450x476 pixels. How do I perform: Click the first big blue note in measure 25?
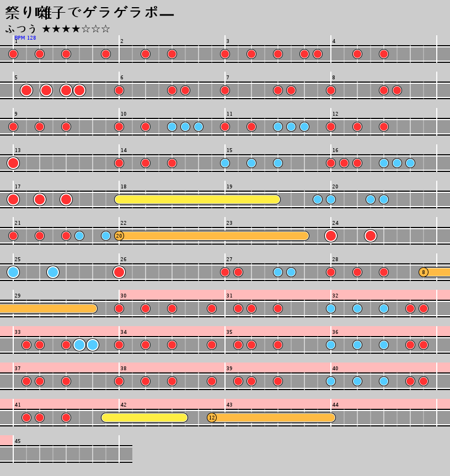(x=13, y=272)
